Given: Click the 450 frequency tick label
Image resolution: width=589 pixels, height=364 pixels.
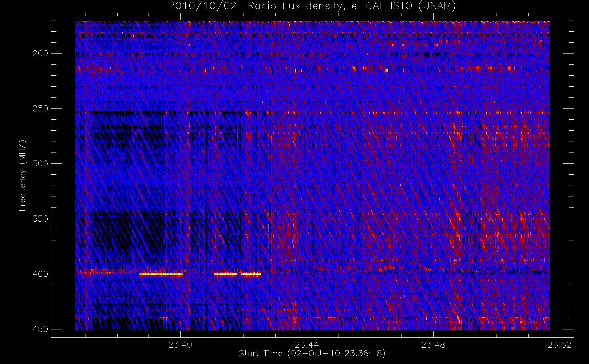Looking at the screenshot, I should click(x=40, y=329).
